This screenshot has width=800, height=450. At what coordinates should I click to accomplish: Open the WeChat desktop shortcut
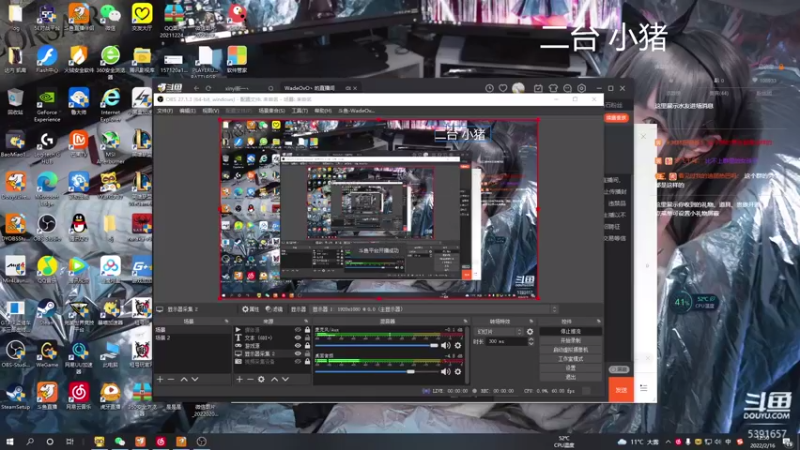point(110,17)
